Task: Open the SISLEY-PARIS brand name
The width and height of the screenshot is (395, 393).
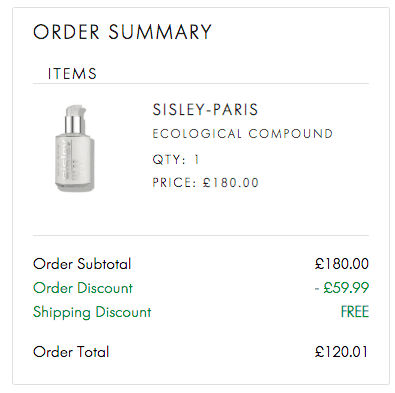Action: 205,110
